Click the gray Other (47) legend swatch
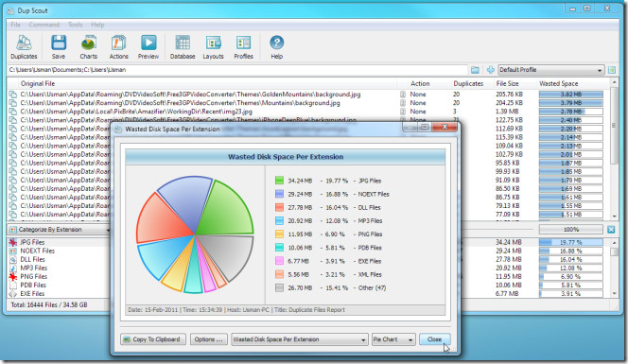 click(x=279, y=288)
